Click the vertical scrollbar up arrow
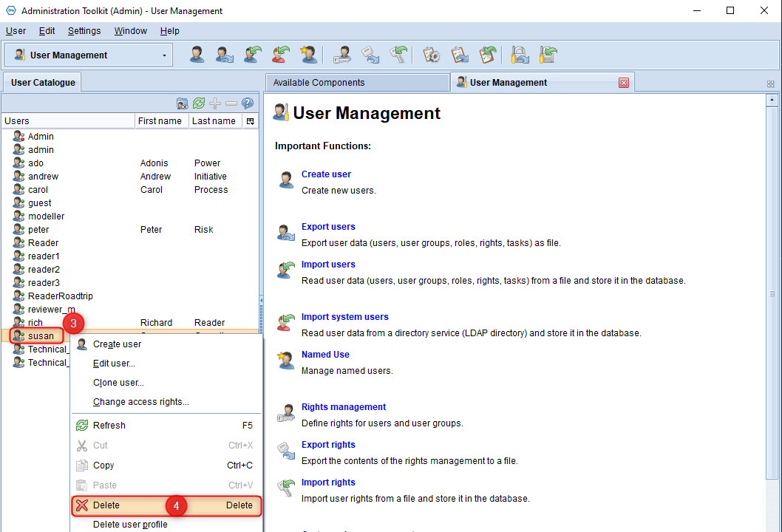Image resolution: width=782 pixels, height=532 pixels. click(x=772, y=100)
